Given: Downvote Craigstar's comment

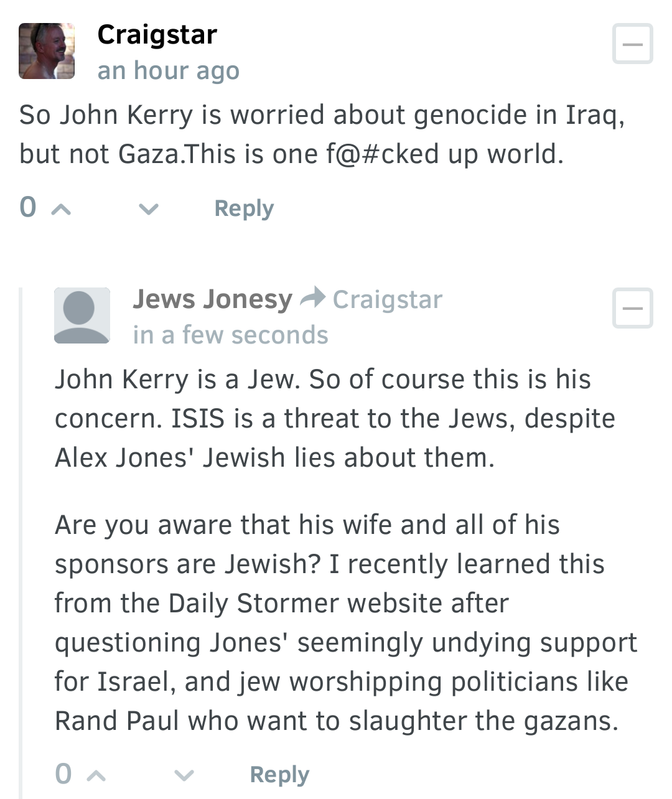Looking at the screenshot, I should click(x=148, y=210).
